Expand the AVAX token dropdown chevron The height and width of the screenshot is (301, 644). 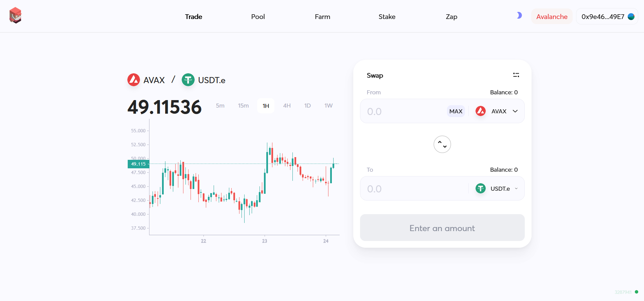coord(515,111)
